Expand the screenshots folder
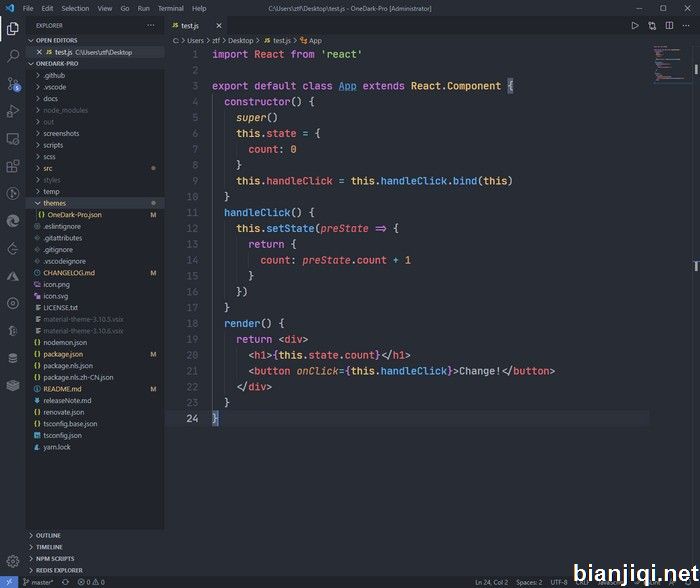Screen dimensions: 700x588 tap(95, 133)
